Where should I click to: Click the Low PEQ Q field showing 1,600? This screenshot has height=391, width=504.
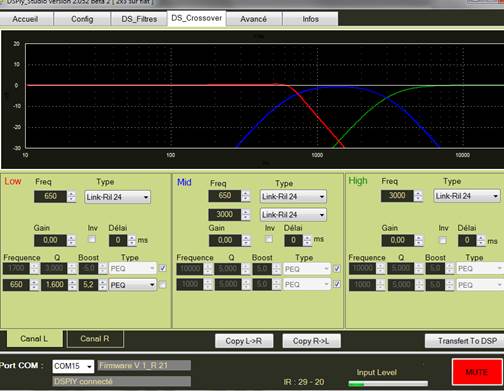click(x=55, y=285)
